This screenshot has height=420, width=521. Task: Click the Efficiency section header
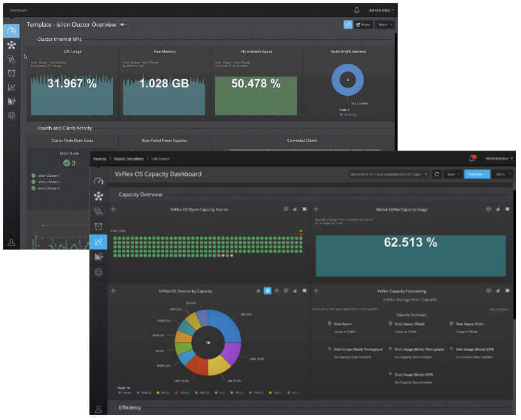point(130,408)
